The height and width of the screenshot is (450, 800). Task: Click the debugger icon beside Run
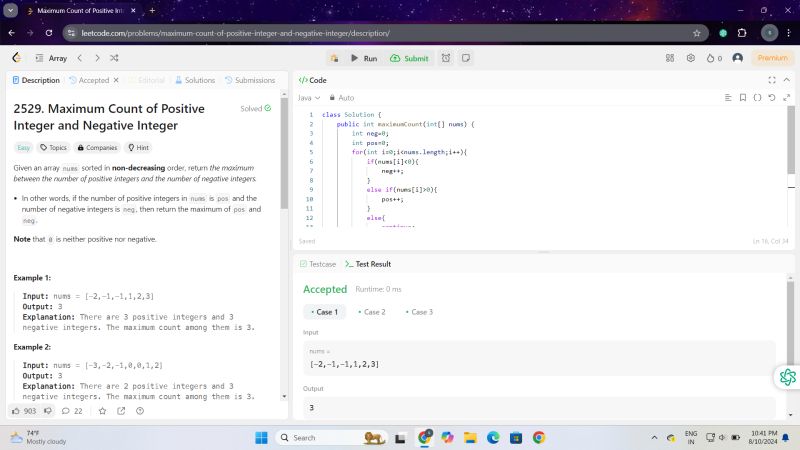(334, 58)
